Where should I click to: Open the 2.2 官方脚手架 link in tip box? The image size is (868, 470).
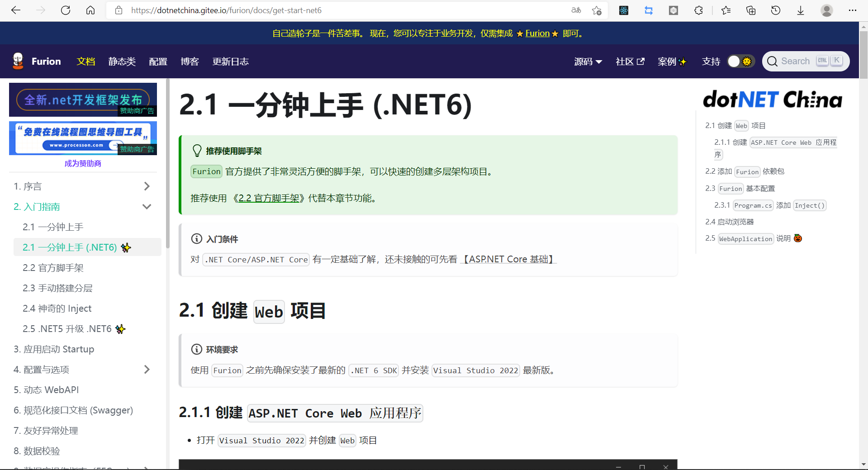coord(269,198)
